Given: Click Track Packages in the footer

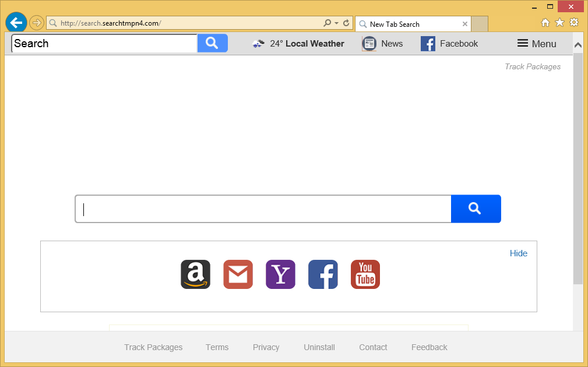Looking at the screenshot, I should click(x=153, y=347).
